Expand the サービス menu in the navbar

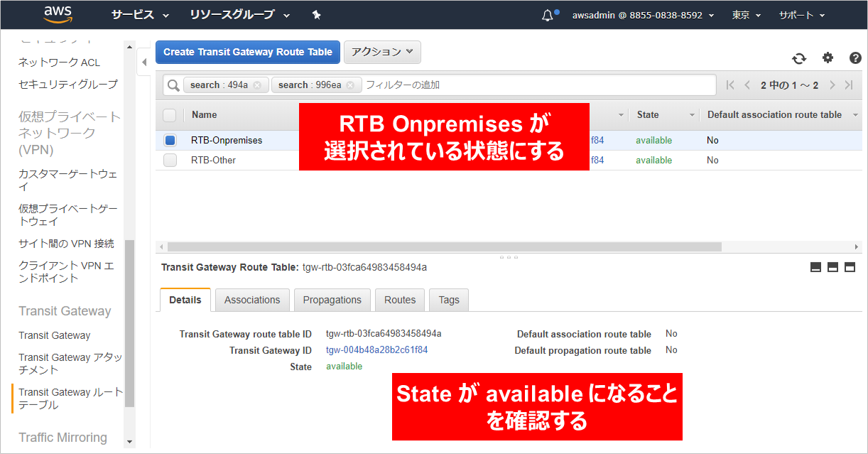pyautogui.click(x=140, y=15)
